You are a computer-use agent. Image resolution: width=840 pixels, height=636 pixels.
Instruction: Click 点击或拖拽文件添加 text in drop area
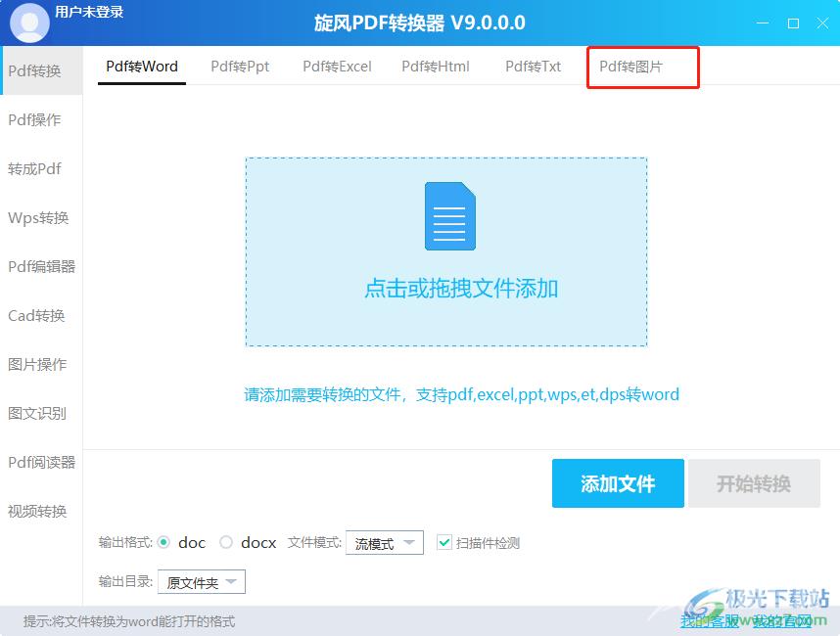(x=461, y=289)
